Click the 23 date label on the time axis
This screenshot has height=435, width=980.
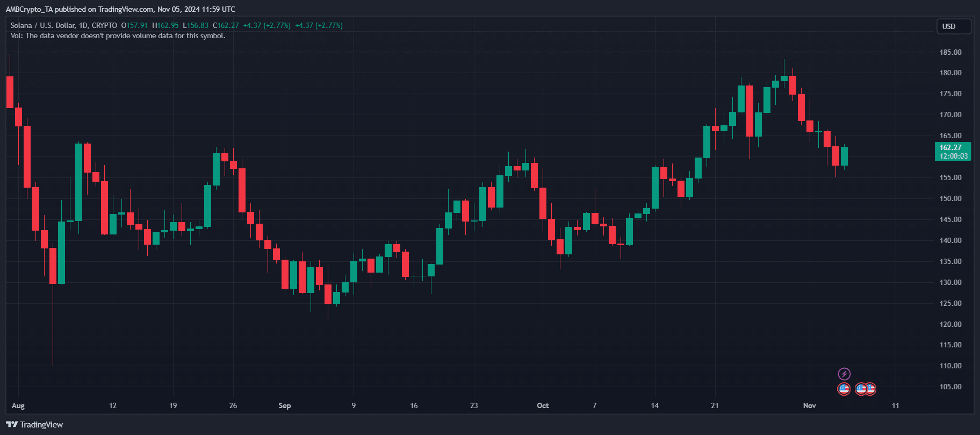(474, 405)
